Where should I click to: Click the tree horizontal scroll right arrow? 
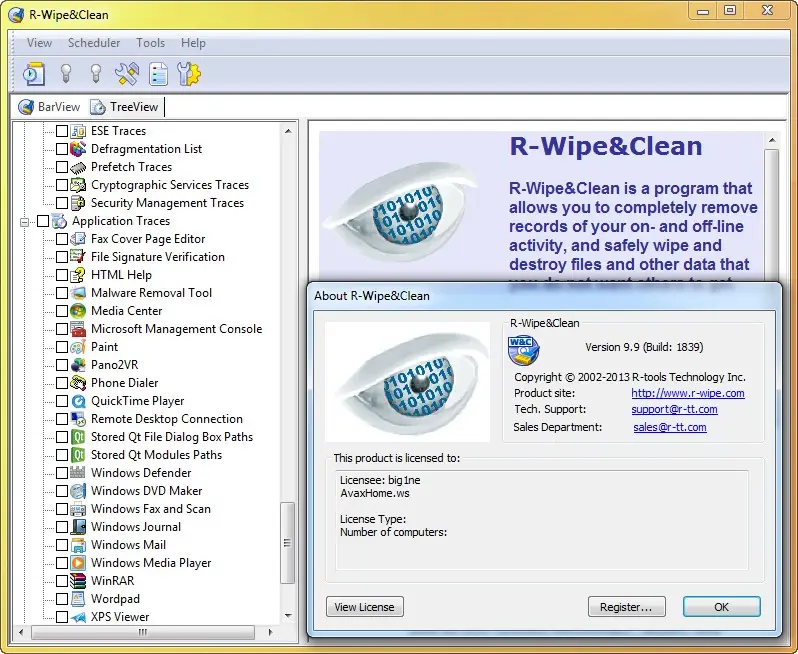(270, 632)
